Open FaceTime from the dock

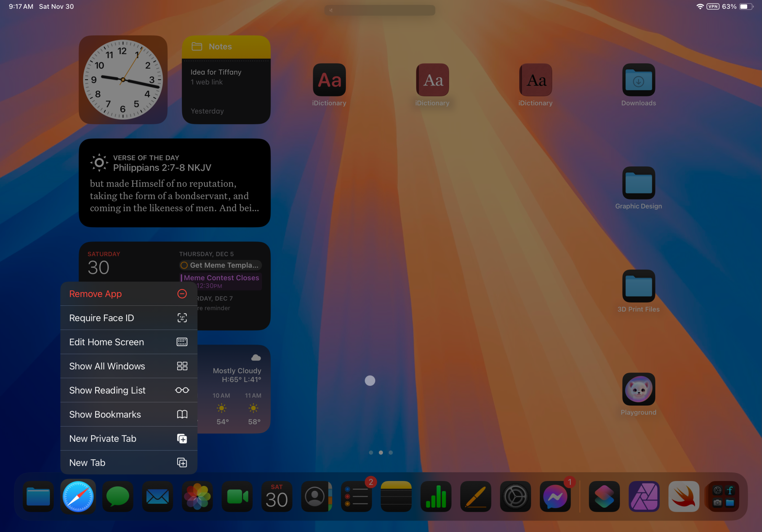[x=237, y=497]
